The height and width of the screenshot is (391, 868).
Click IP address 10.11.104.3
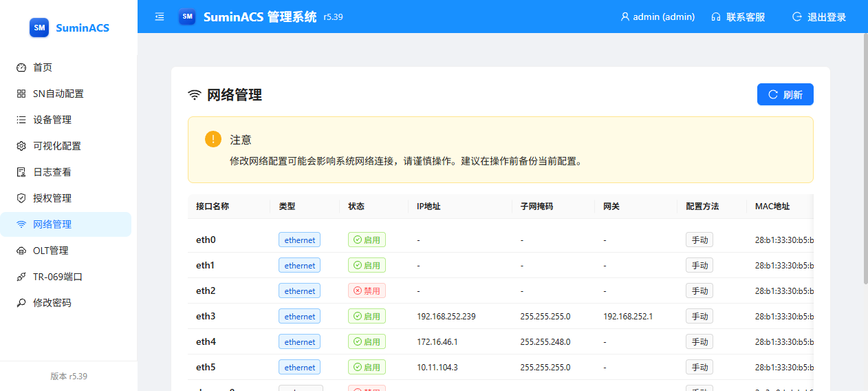click(437, 368)
